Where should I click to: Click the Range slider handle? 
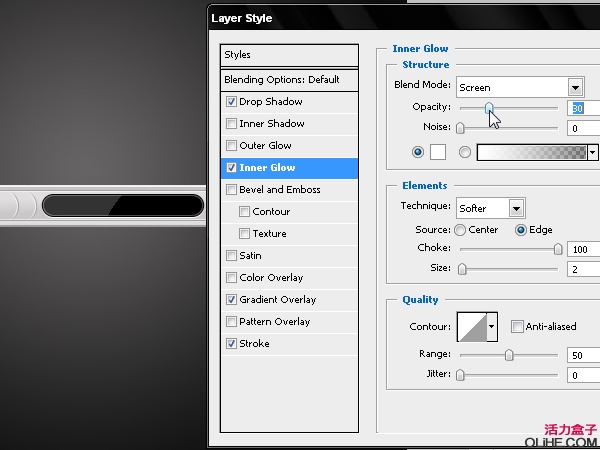pos(509,355)
